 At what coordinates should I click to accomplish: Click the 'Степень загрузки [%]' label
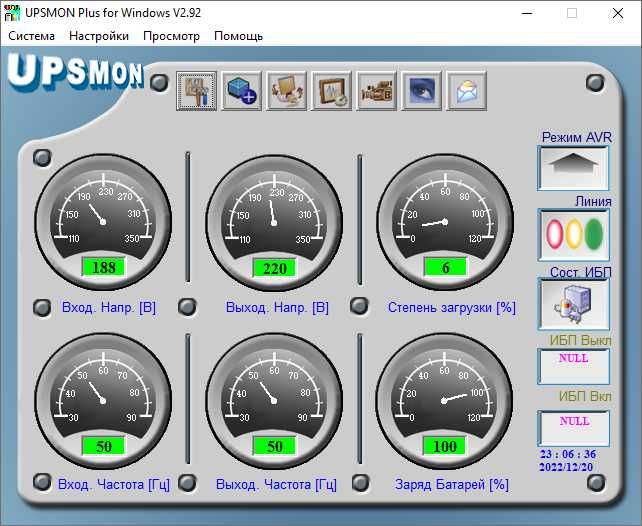coord(452,307)
